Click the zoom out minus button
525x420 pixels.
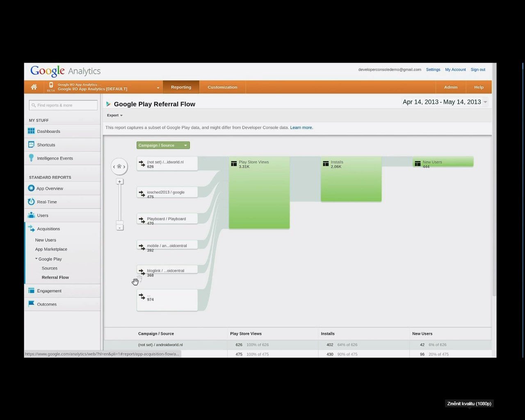coord(119,228)
